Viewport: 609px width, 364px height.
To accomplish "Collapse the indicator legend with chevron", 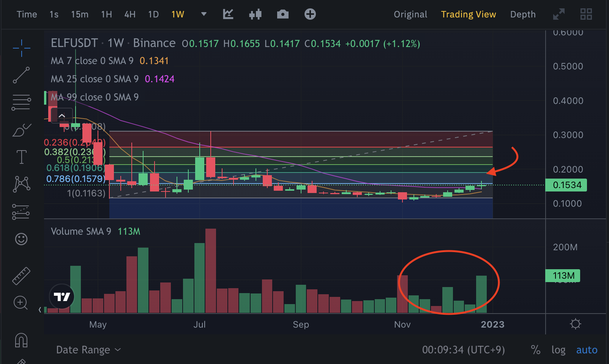I will 62,116.
